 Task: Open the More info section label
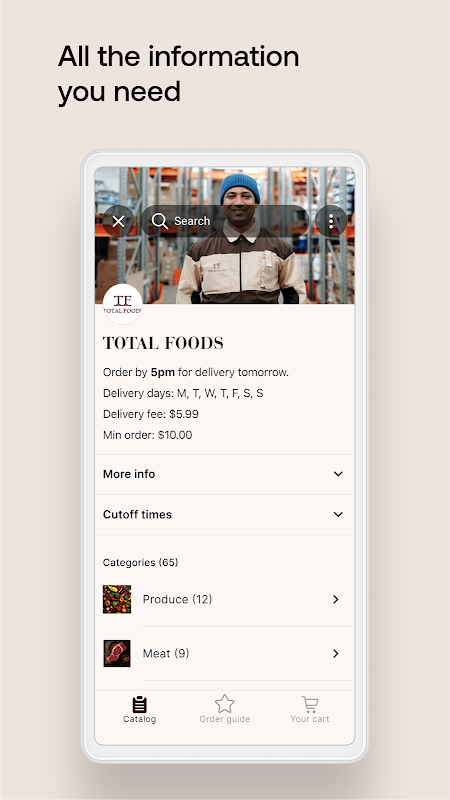(129, 474)
